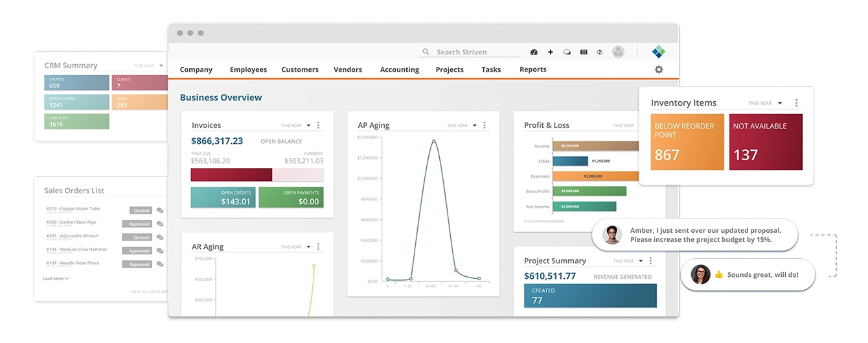Click the $610,511.77 revenue generated amount
This screenshot has height=343, width=868.
550,276
